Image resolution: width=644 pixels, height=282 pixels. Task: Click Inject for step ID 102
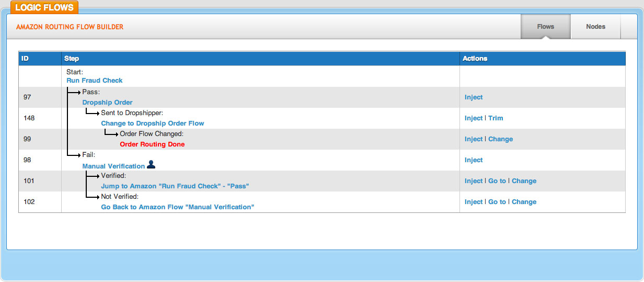474,202
